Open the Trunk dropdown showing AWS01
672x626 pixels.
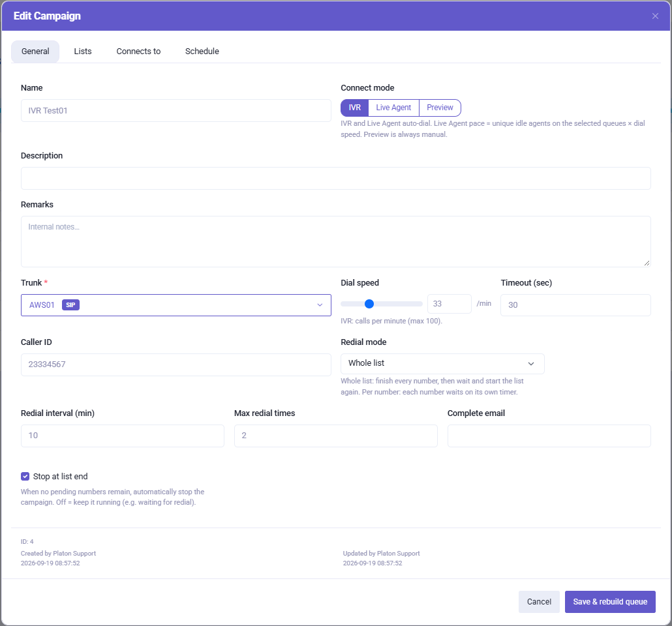click(176, 305)
